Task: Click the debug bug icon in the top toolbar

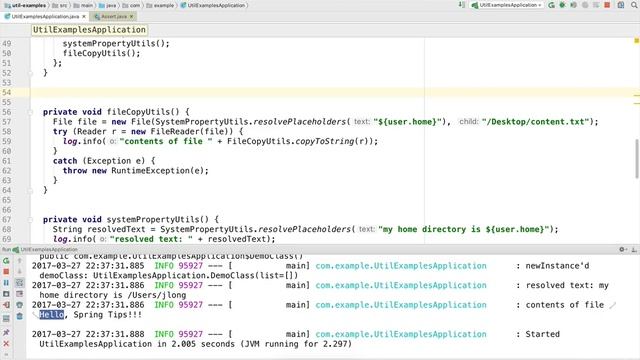Action: [x=562, y=5]
